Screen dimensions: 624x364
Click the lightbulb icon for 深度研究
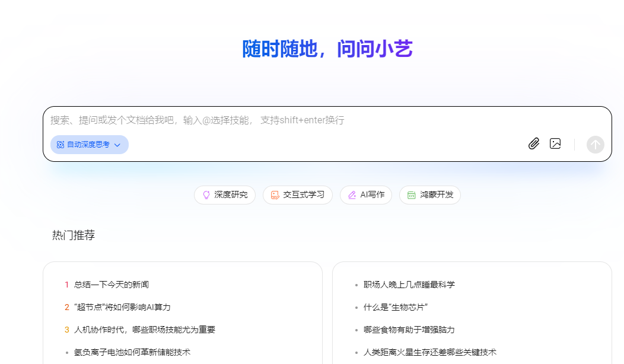point(206,195)
